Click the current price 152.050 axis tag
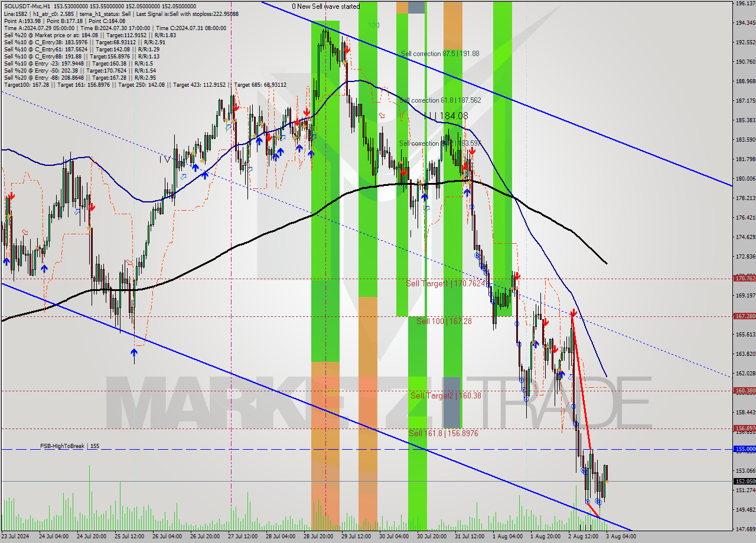The image size is (756, 543). (744, 482)
